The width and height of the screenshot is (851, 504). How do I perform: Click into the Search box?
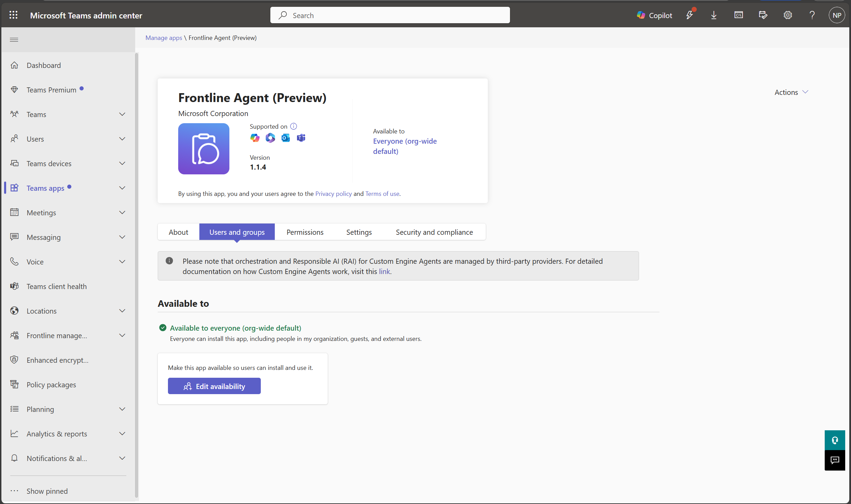coord(390,15)
